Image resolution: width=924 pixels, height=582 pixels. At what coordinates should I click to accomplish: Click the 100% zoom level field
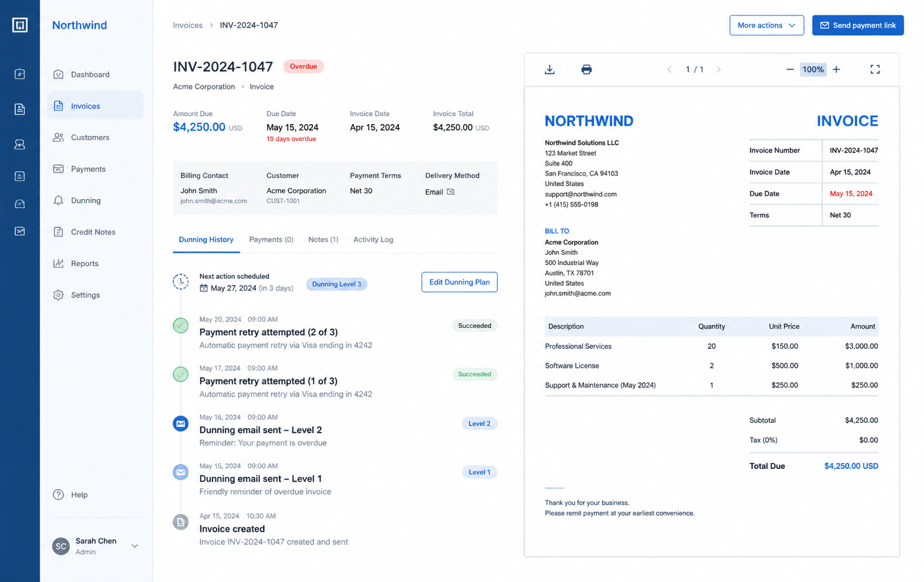tap(813, 69)
